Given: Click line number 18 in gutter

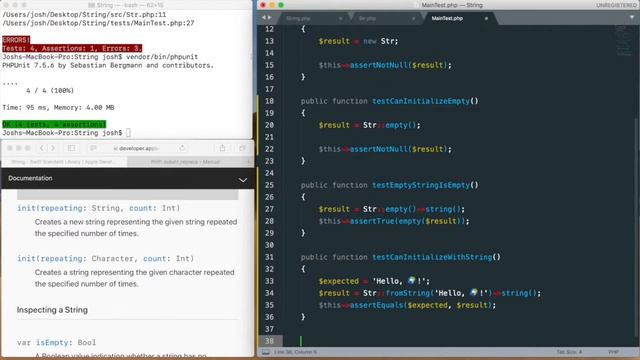Looking at the screenshot, I should tap(269, 101).
